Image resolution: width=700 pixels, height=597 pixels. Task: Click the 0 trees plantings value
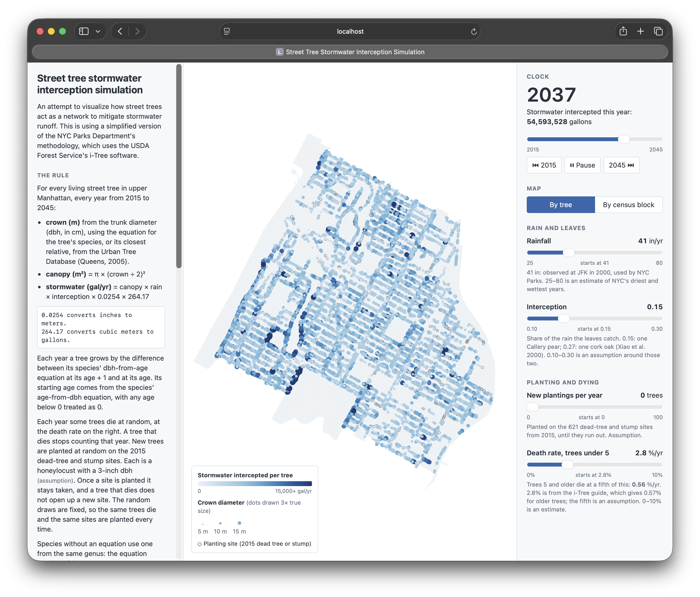(x=651, y=395)
